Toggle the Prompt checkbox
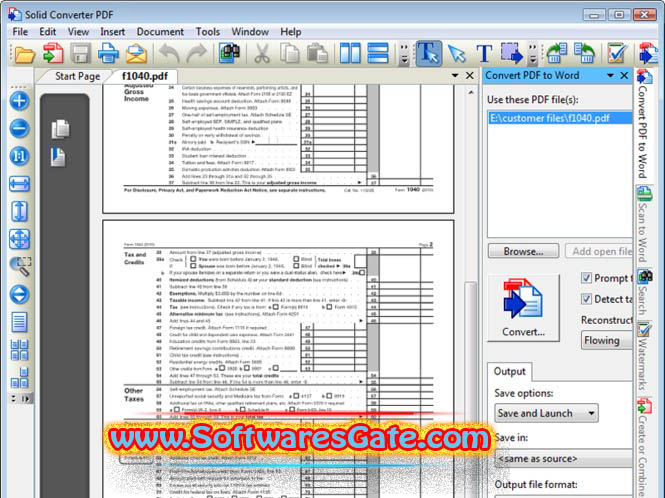The width and height of the screenshot is (665, 498). 586,278
